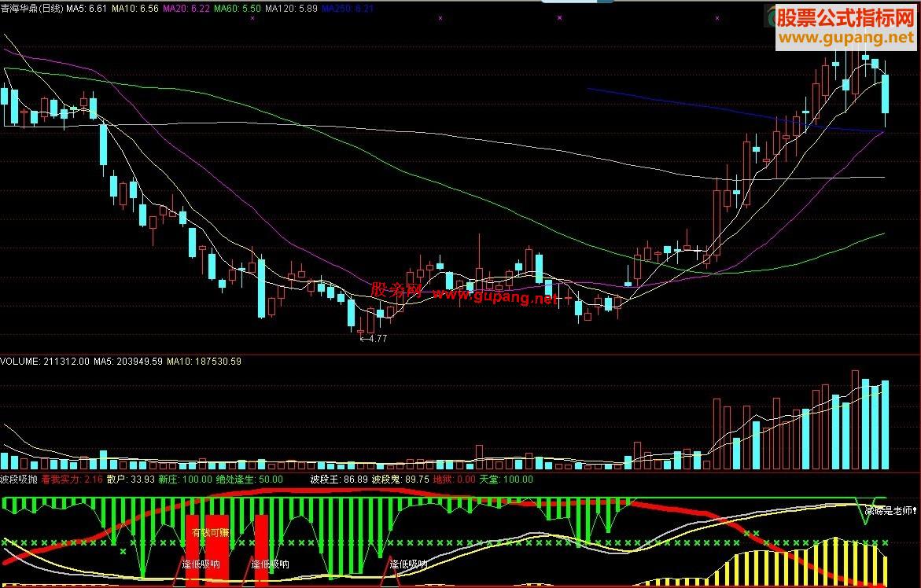Viewport: 921px width, 588px height.
Task: Click the 有钱可赚 signal label
Action: pos(211,533)
